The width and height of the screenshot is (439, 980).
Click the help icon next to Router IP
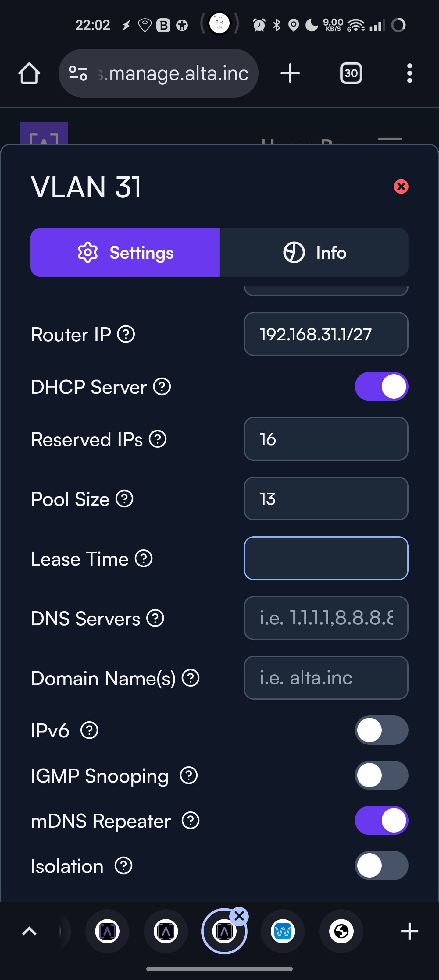(x=126, y=334)
